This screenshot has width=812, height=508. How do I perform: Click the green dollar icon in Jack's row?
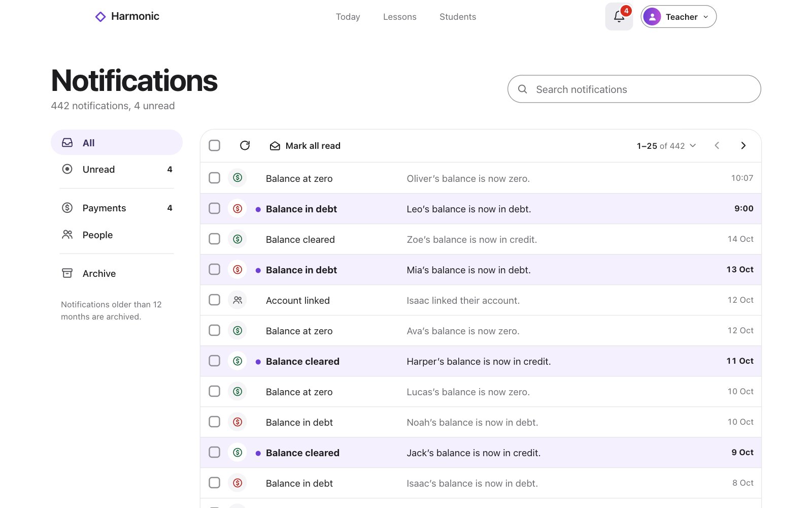238,452
